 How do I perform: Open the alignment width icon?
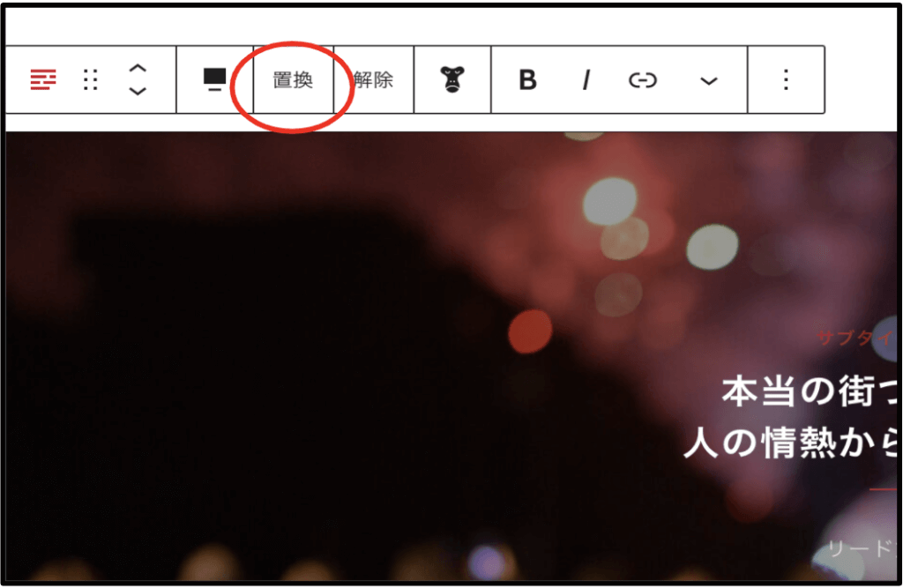click(x=215, y=79)
